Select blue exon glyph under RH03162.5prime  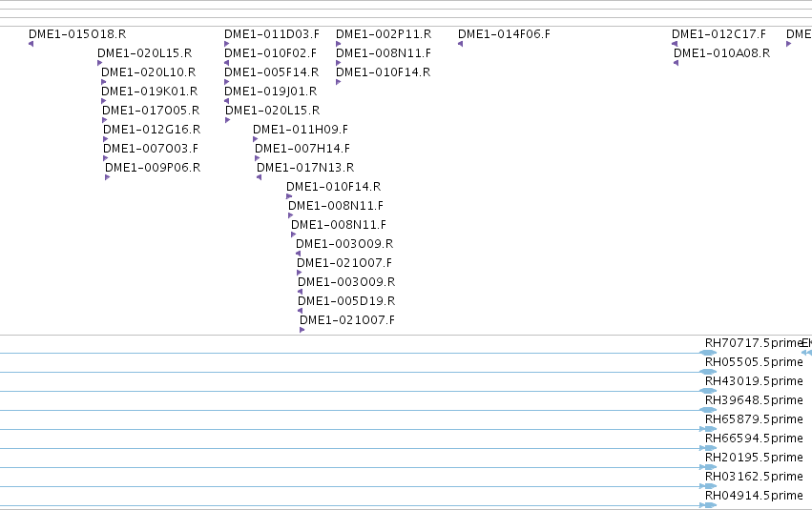(x=708, y=486)
